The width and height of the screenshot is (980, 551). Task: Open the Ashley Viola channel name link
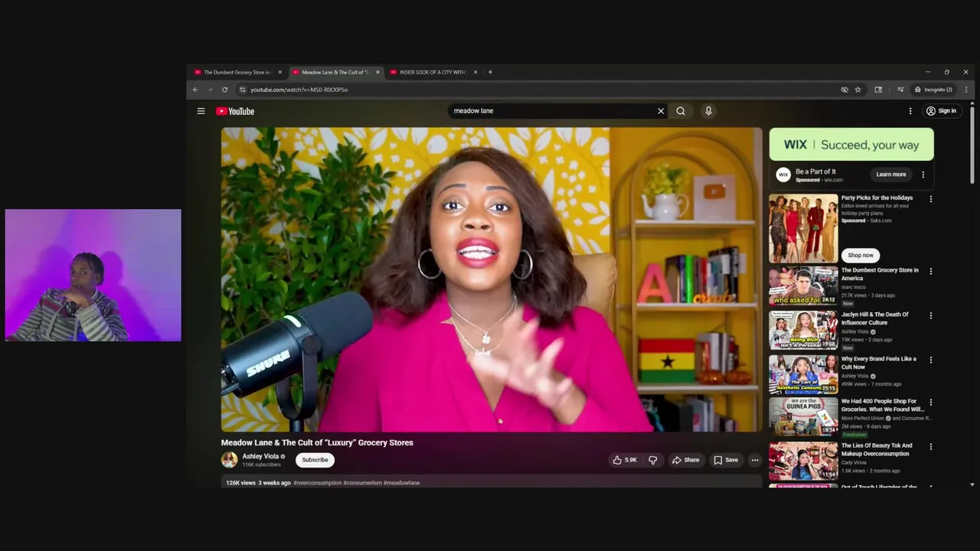260,456
